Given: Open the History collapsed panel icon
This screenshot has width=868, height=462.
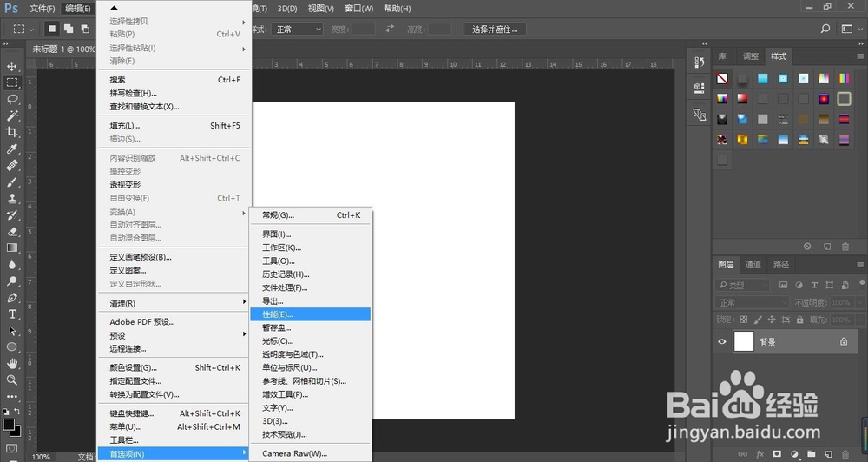Looking at the screenshot, I should coord(699,62).
